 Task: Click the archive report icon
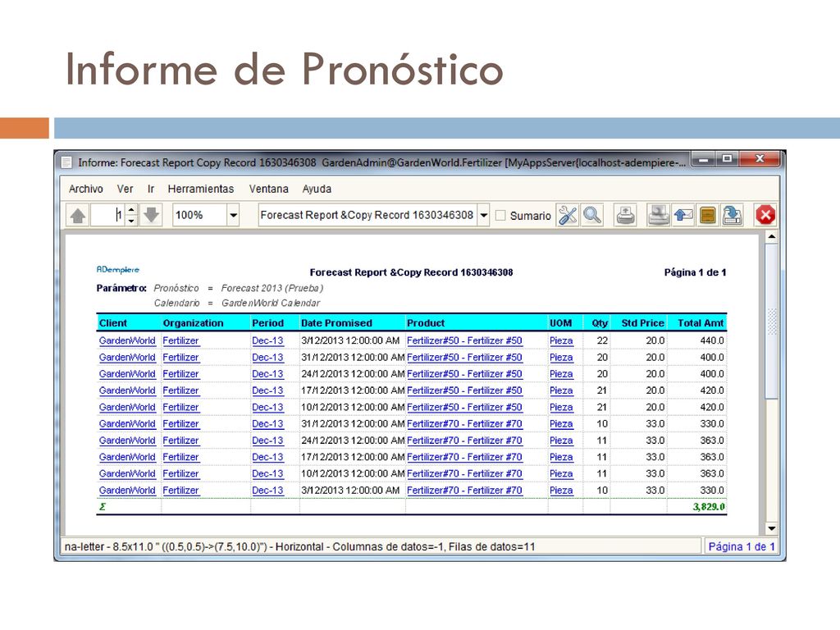708,216
